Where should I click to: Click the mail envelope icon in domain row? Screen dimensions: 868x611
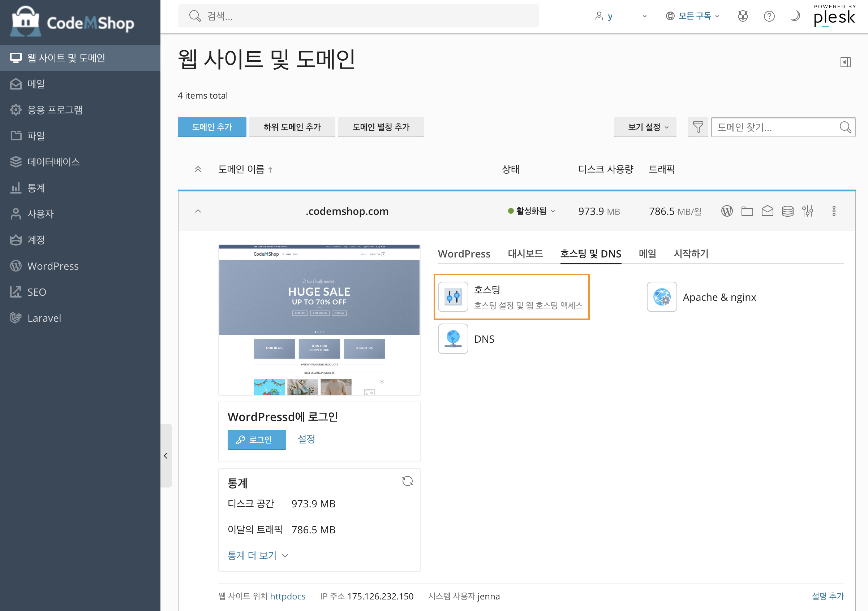[767, 211]
